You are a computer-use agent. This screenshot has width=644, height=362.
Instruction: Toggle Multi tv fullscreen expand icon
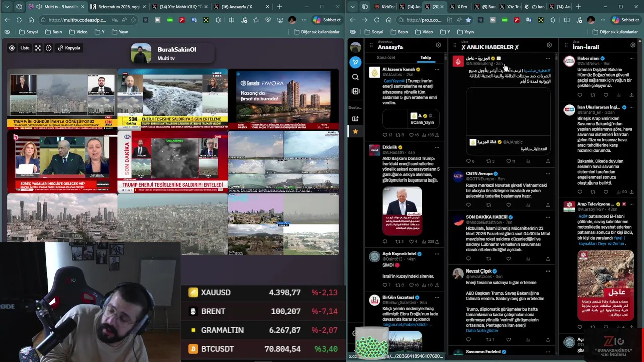click(x=38, y=48)
